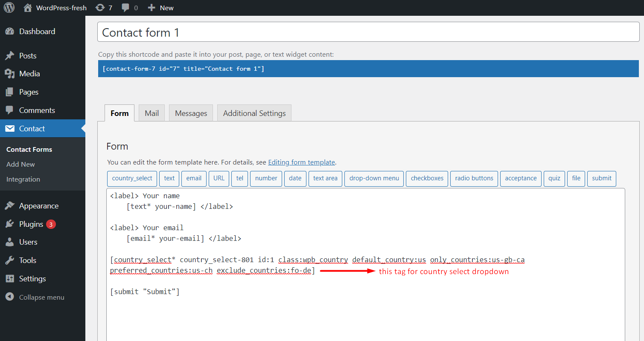Click the Users person icon
Image resolution: width=644 pixels, height=341 pixels.
click(x=10, y=242)
